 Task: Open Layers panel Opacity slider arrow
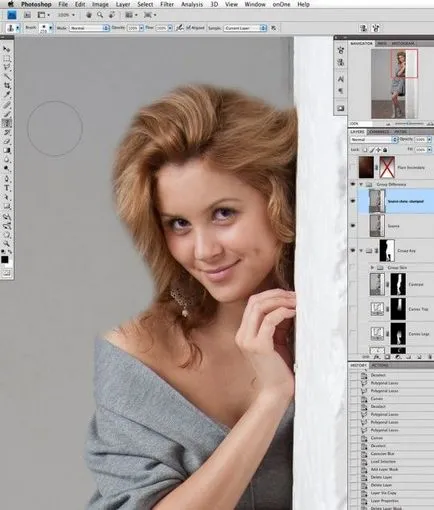pos(429,140)
